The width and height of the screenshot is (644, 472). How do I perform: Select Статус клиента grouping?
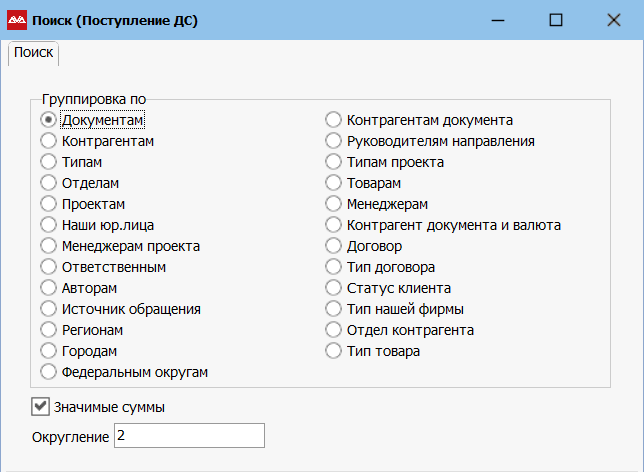pos(333,288)
